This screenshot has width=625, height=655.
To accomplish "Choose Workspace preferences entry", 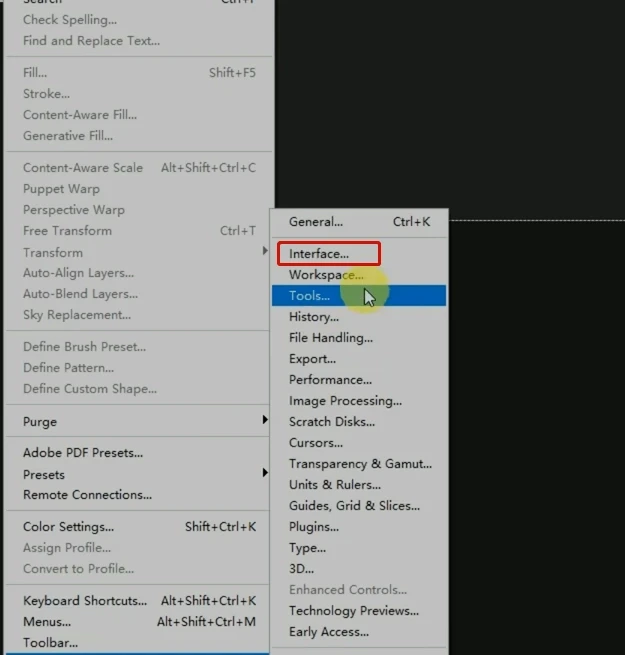I will 326,275.
